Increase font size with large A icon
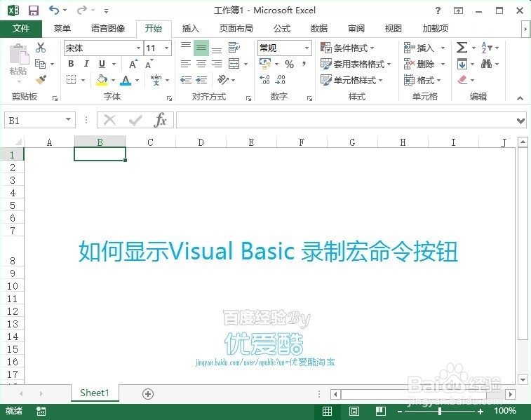This screenshot has width=531, height=420. pyautogui.click(x=133, y=64)
